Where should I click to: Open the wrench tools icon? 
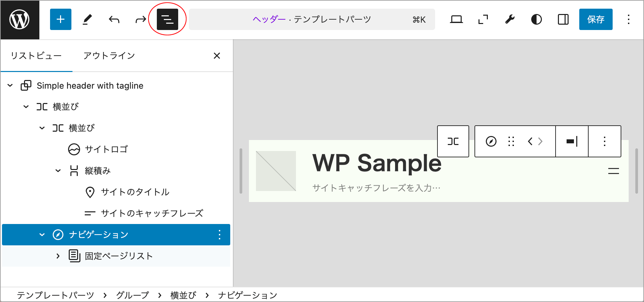click(x=510, y=20)
